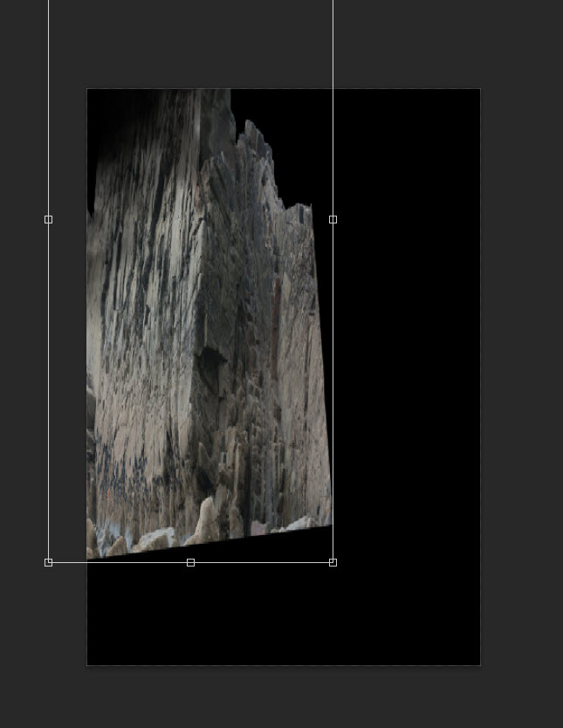
Task: Click the right-middle transform handle
Action: pos(333,219)
